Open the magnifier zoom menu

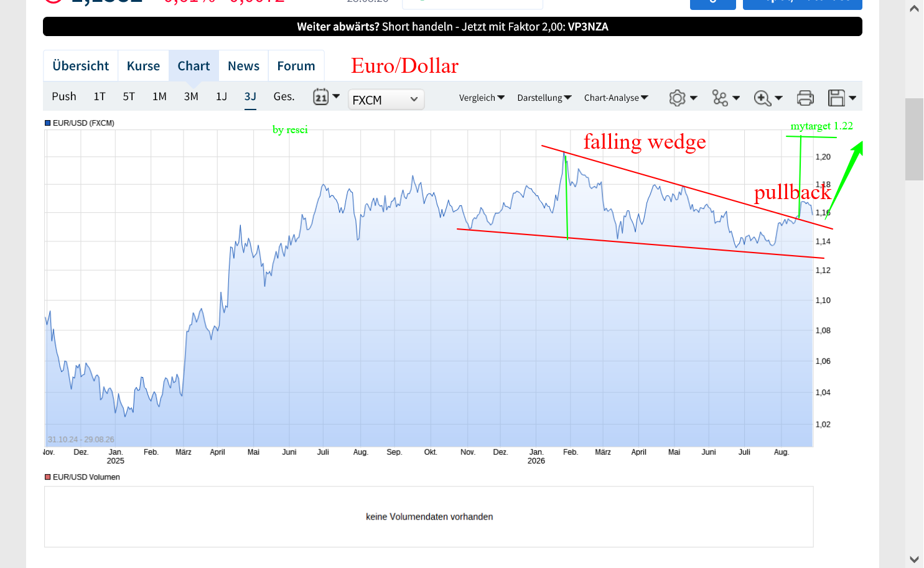coord(768,98)
